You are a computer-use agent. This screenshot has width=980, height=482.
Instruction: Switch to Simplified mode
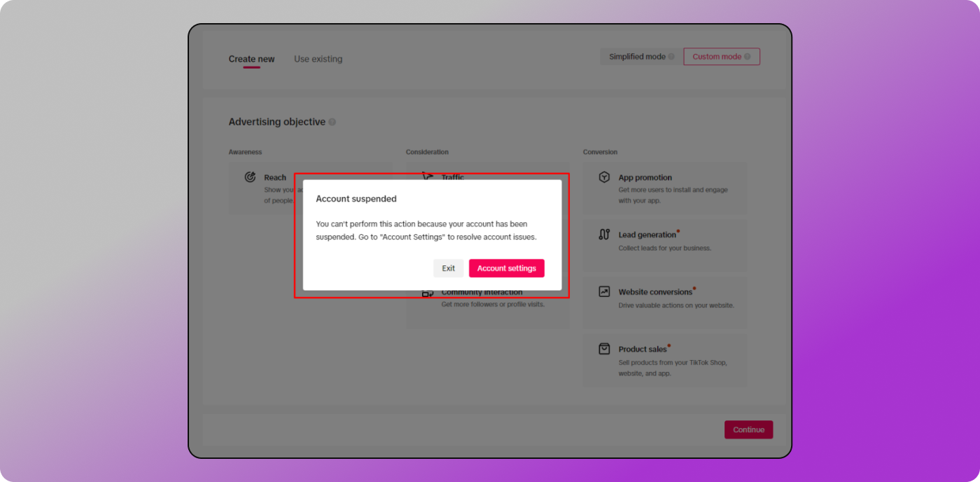click(637, 57)
